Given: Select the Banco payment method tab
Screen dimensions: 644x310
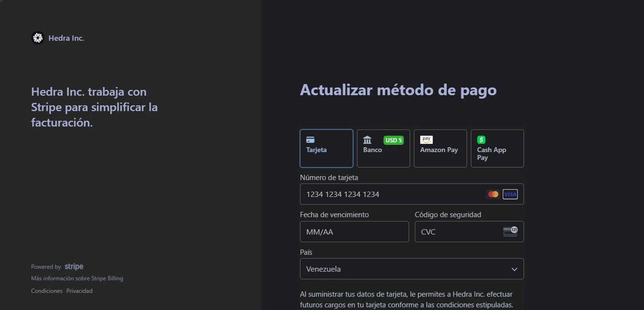Looking at the screenshot, I should coord(383,148).
